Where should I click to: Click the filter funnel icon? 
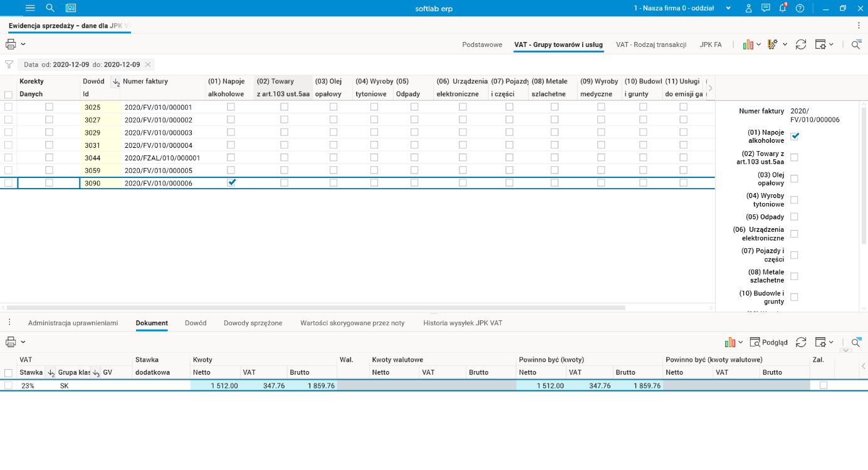tap(9, 65)
